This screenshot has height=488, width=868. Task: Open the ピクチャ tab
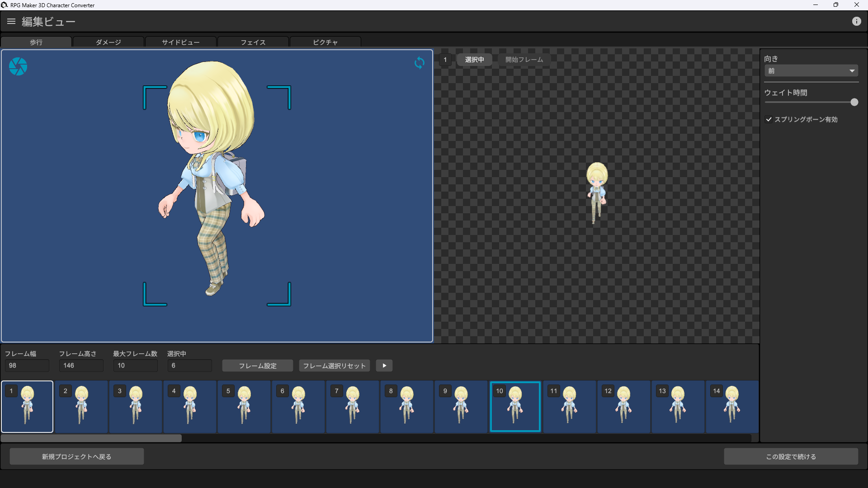[325, 42]
